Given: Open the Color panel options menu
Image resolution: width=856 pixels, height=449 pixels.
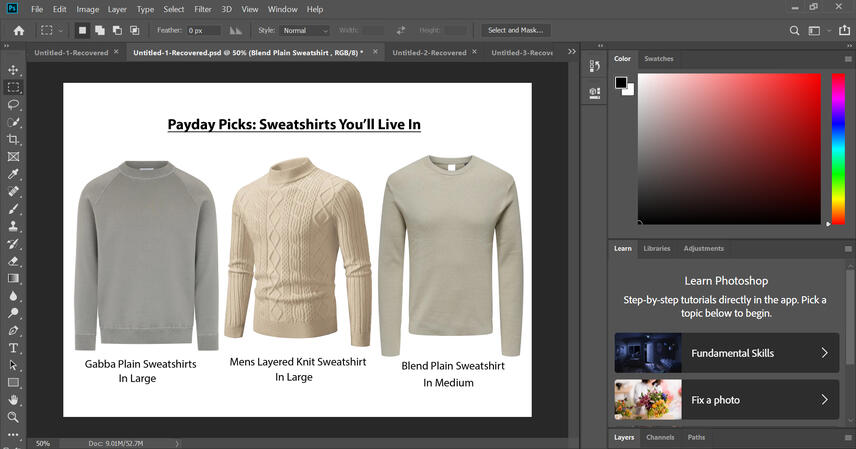Looking at the screenshot, I should point(848,59).
